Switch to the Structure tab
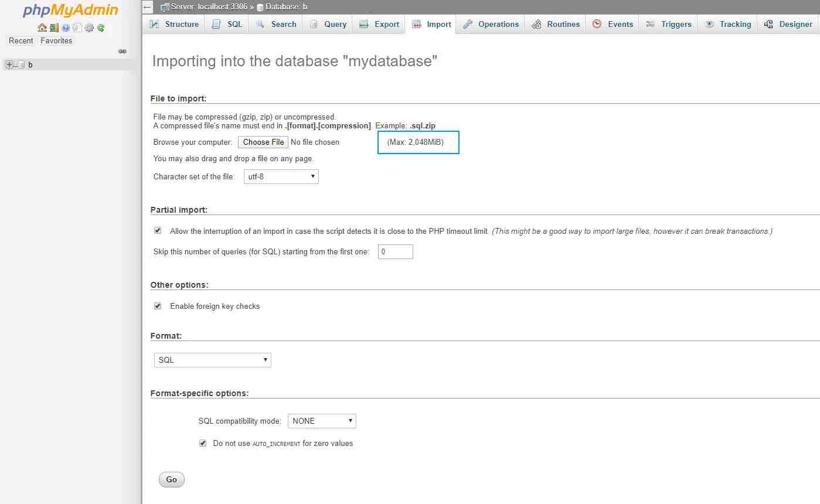 click(x=174, y=24)
